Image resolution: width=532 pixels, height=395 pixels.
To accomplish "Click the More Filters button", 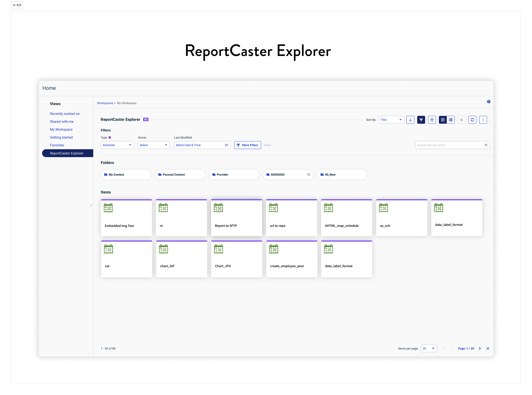I will 248,145.
